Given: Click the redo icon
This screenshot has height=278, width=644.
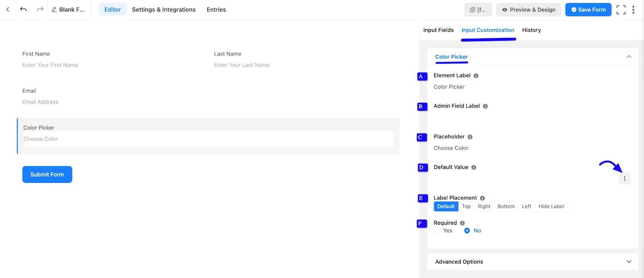Looking at the screenshot, I should [x=40, y=9].
